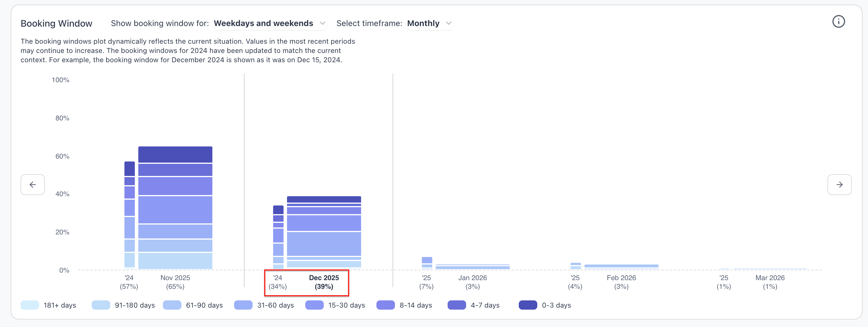868x327 pixels.
Task: Click the Dec 2025 axis label
Action: (324, 278)
